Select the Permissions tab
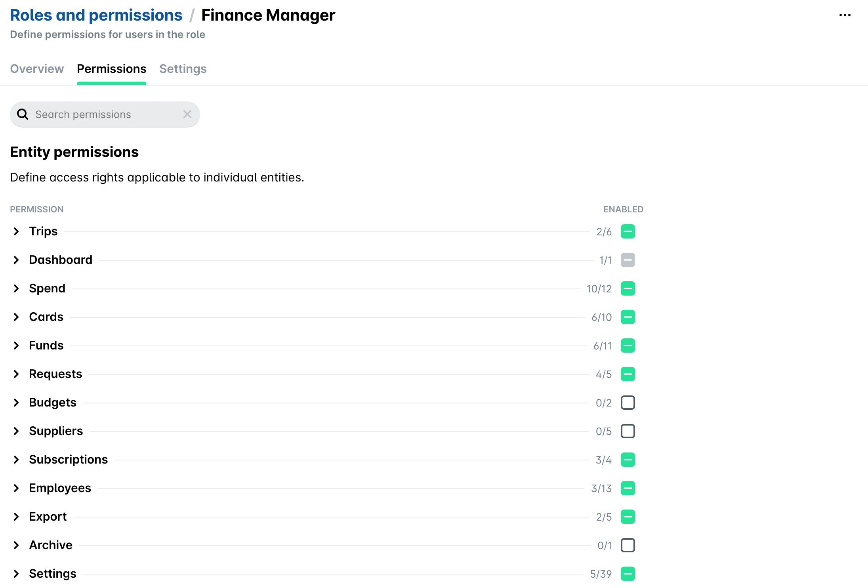868x588 pixels. click(112, 69)
